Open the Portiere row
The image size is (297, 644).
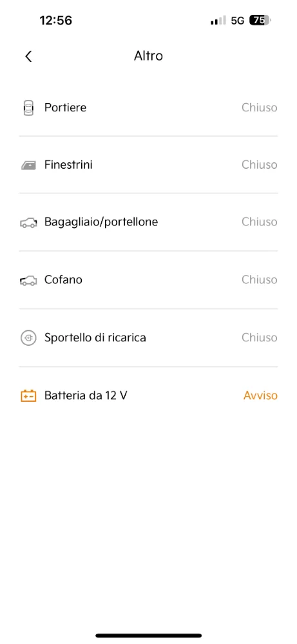click(x=148, y=108)
